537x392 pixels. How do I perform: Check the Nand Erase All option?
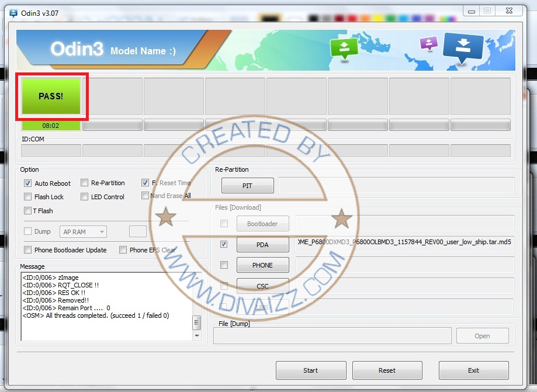tap(145, 196)
